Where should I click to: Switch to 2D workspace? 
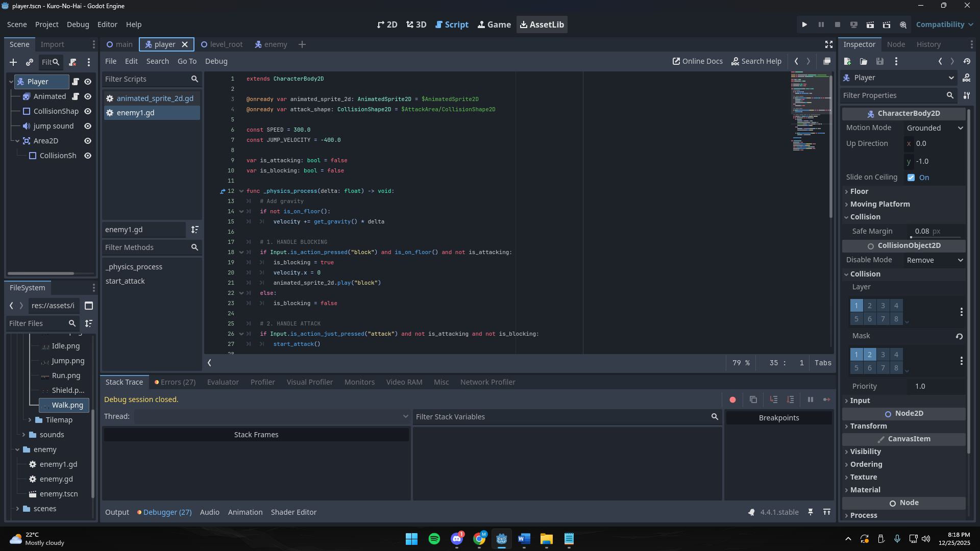tap(387, 24)
